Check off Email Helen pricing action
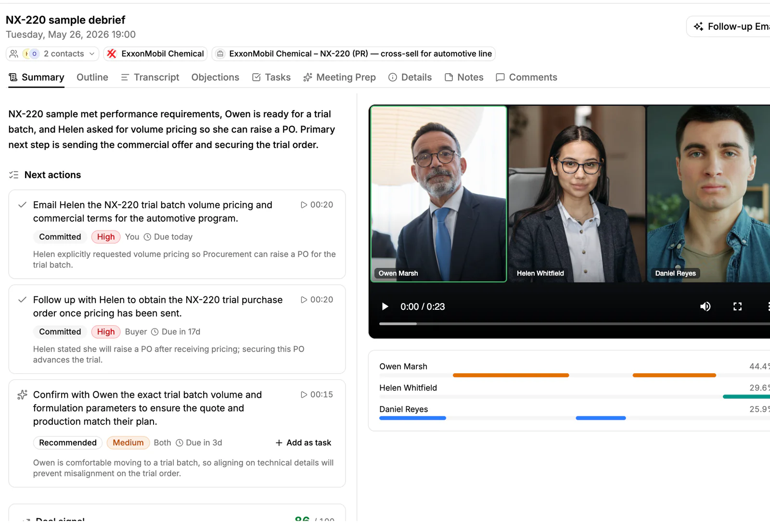The height and width of the screenshot is (532, 770). [x=22, y=205]
